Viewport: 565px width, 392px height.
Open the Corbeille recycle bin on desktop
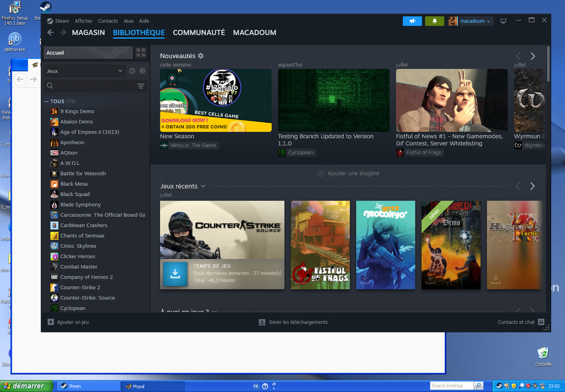pyautogui.click(x=543, y=356)
